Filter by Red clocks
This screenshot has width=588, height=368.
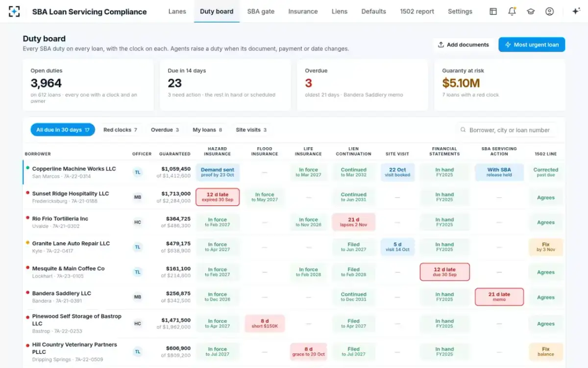(120, 130)
